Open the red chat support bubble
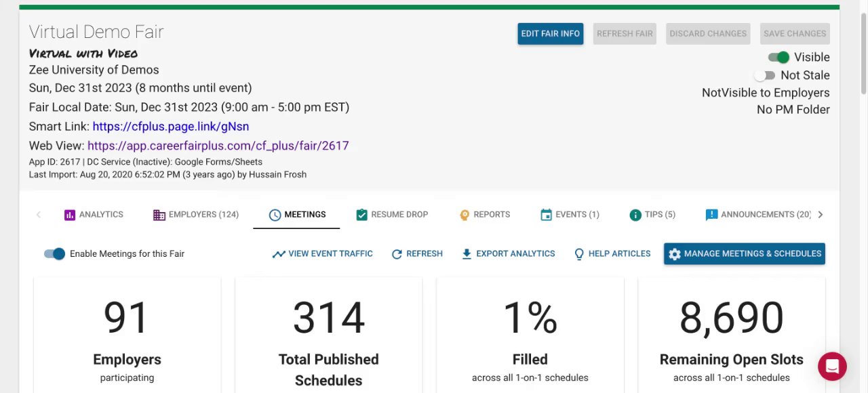This screenshot has width=868, height=393. tap(832, 367)
